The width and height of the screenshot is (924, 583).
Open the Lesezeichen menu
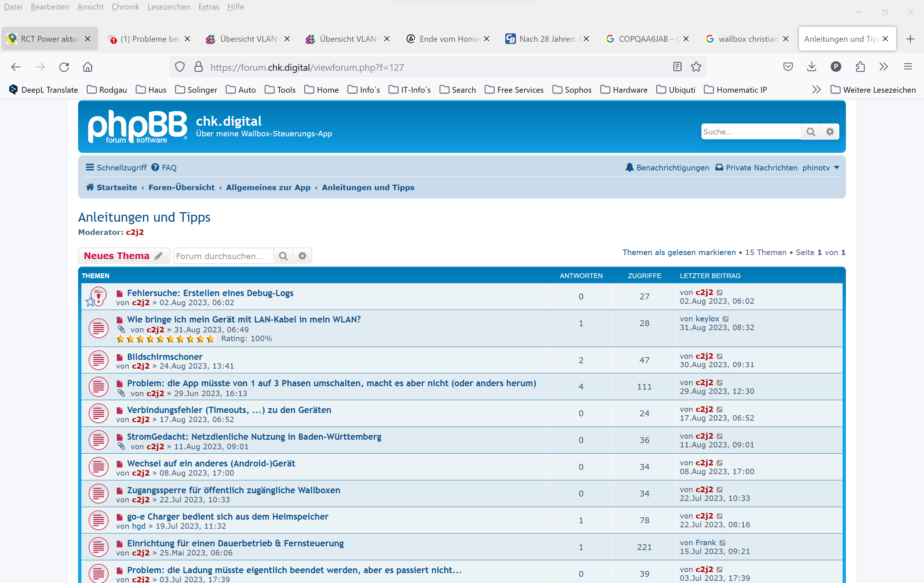click(x=169, y=7)
